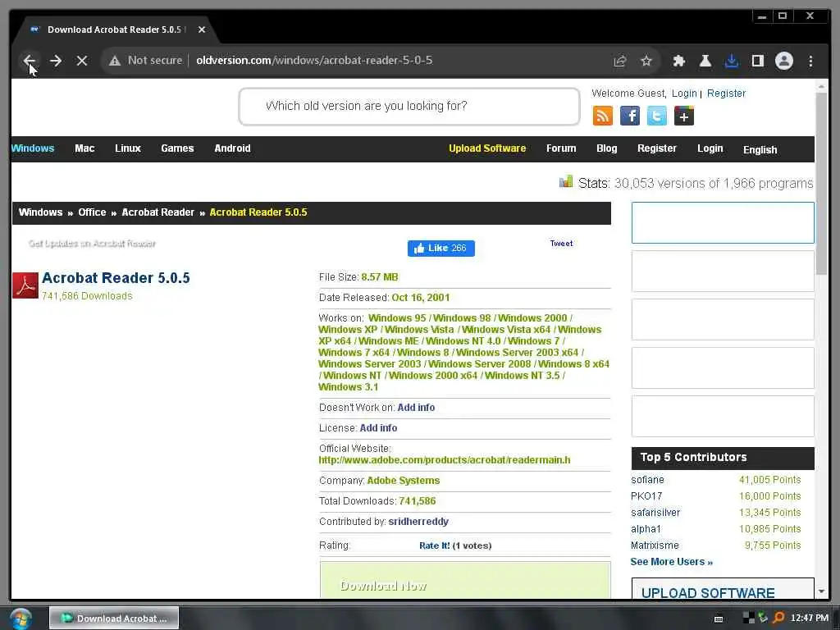Click contributor Matrixisme in Top 5 list
840x630 pixels.
tap(655, 546)
